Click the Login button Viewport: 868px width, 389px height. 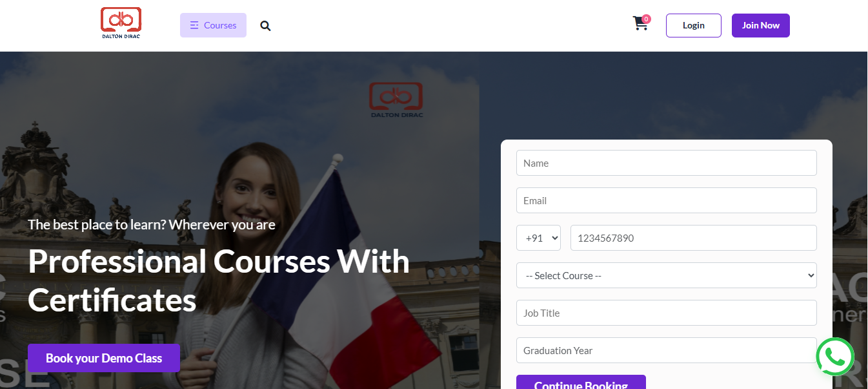(694, 25)
